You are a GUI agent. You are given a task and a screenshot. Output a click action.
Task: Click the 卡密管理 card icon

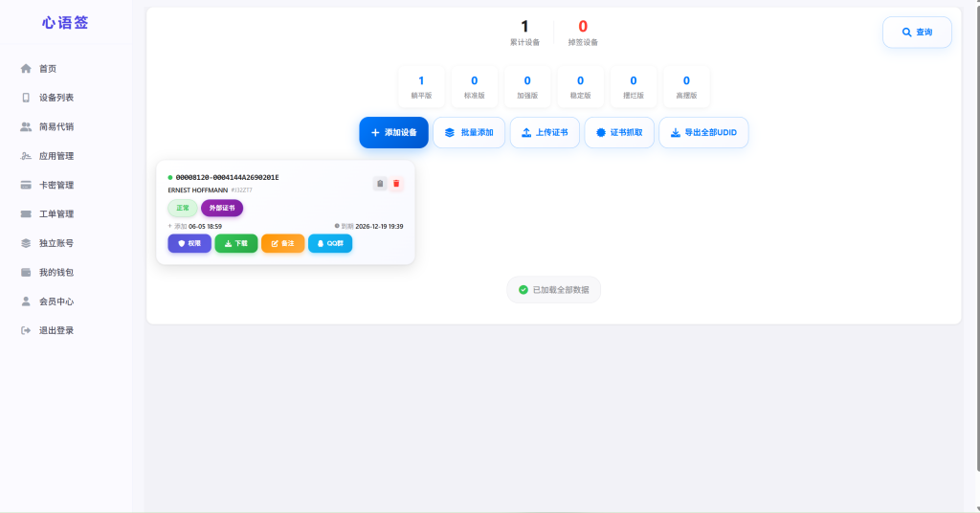tap(26, 185)
